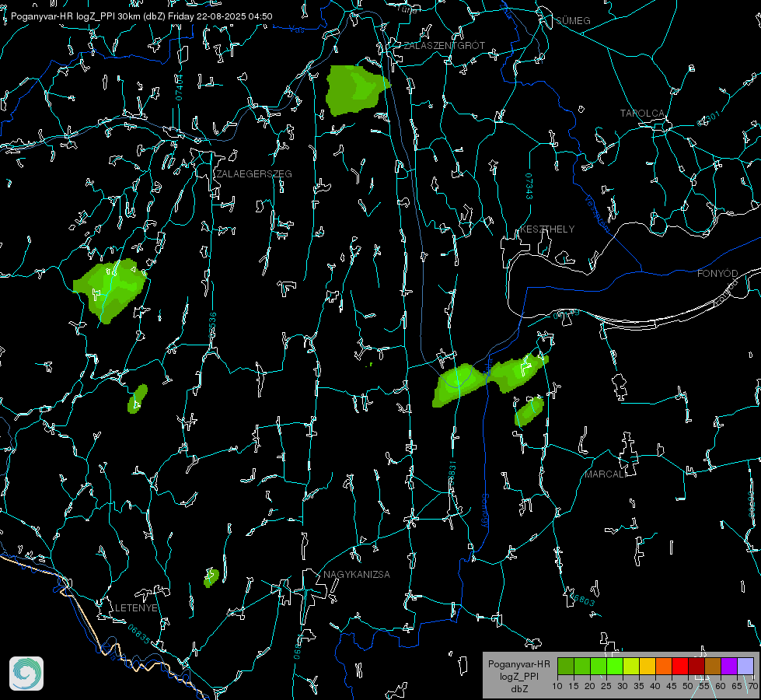Screen dimensions: 761x700
Task: Click the 07404 road number label
Action: pyautogui.click(x=180, y=87)
